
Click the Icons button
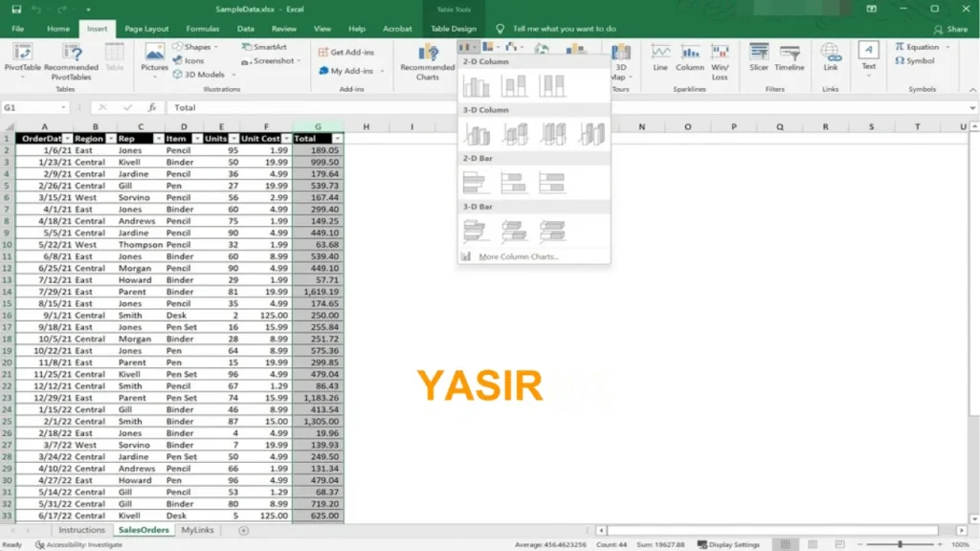click(189, 60)
